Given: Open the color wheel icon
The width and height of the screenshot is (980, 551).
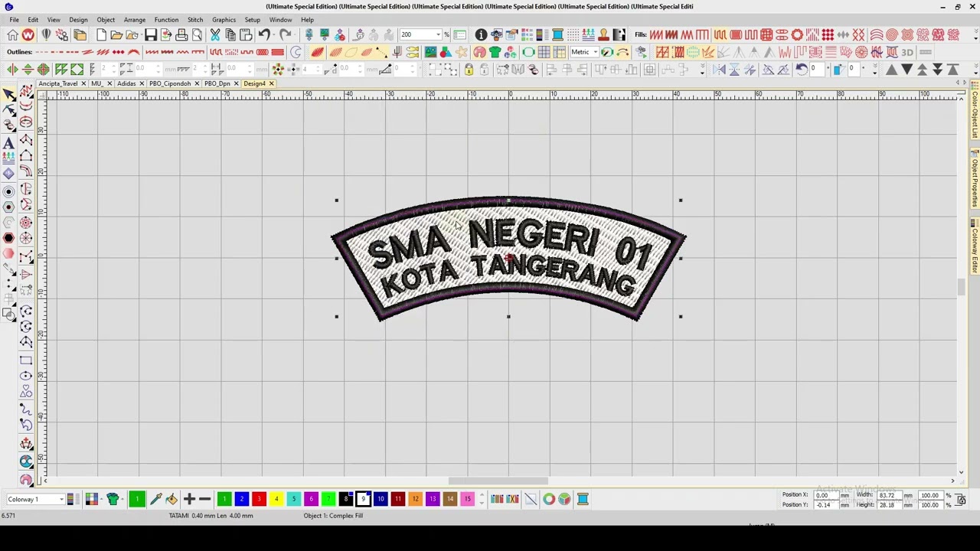Looking at the screenshot, I should pos(549,500).
